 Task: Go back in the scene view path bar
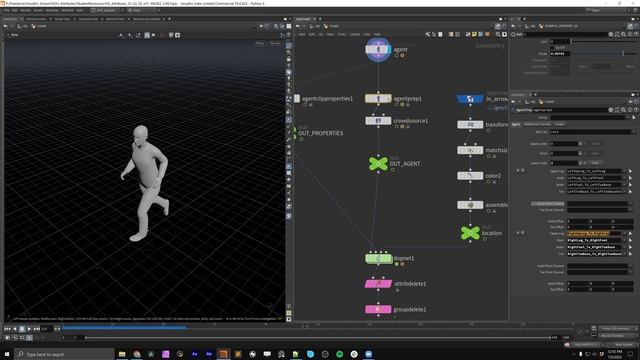pos(5,26)
